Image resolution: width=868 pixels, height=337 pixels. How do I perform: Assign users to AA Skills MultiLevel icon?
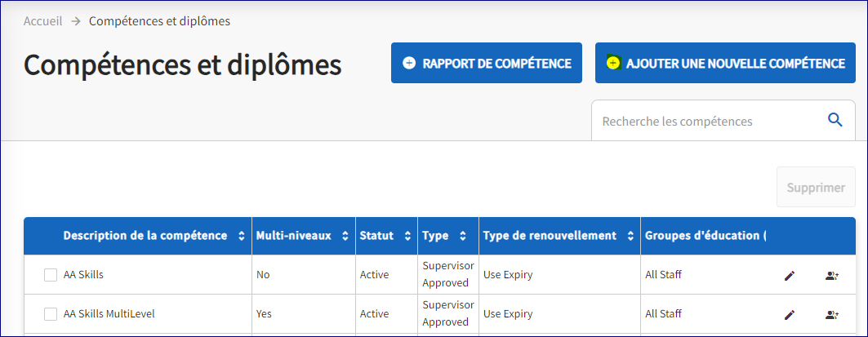coord(832,314)
